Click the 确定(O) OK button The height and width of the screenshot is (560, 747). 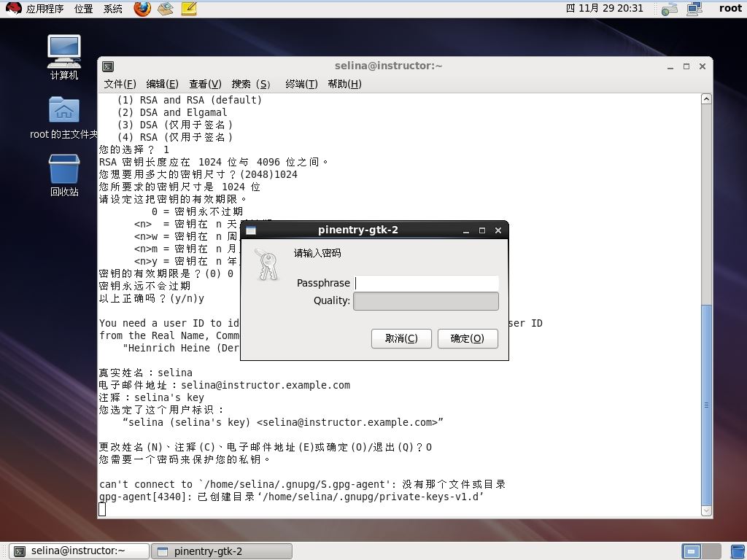point(468,338)
